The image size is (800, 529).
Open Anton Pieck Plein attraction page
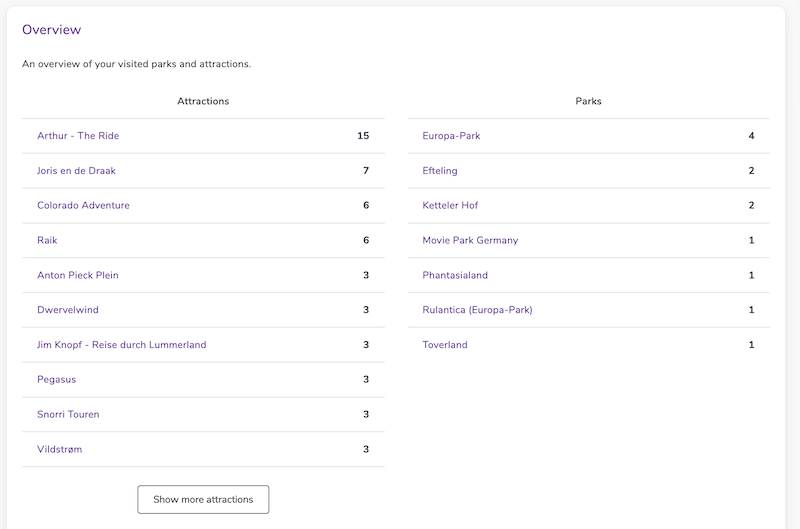[78, 275]
